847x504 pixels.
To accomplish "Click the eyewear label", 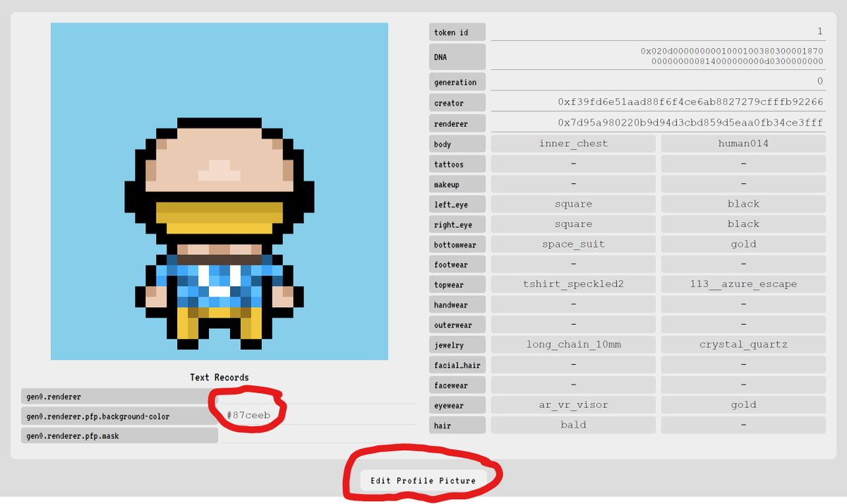I will click(457, 406).
